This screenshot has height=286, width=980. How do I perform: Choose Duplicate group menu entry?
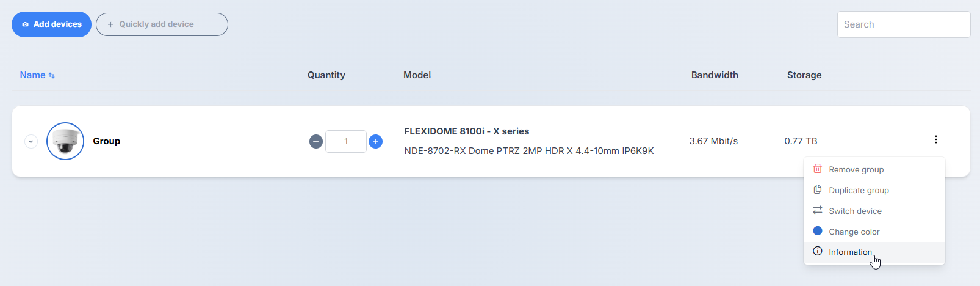[x=859, y=190]
